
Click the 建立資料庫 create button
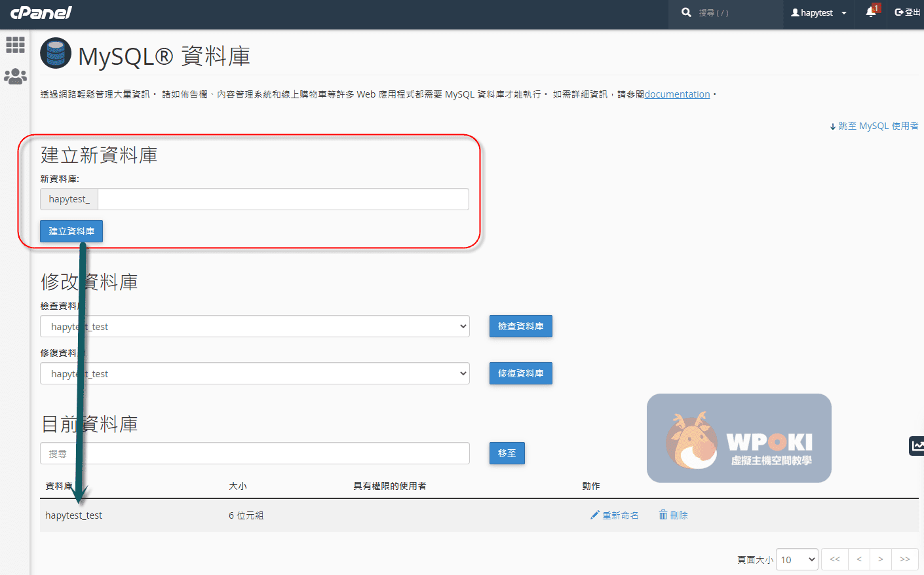click(71, 231)
